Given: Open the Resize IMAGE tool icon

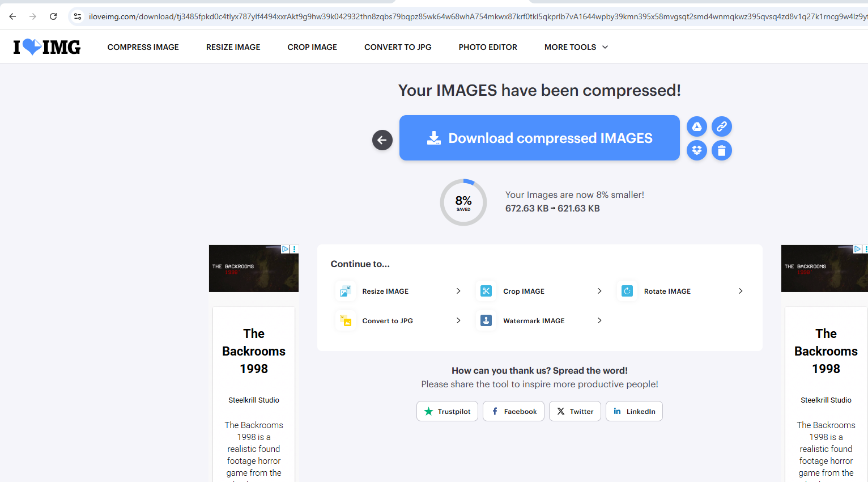Looking at the screenshot, I should [x=346, y=291].
